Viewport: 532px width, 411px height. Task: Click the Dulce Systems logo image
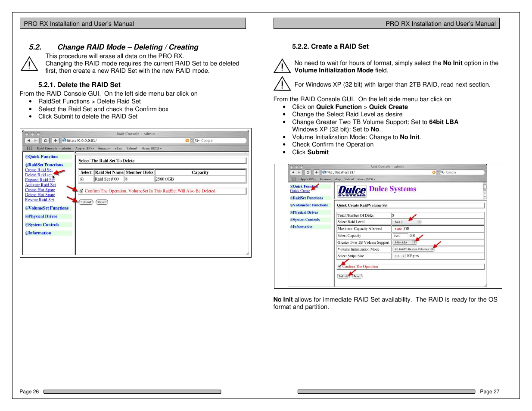pyautogui.click(x=352, y=191)
